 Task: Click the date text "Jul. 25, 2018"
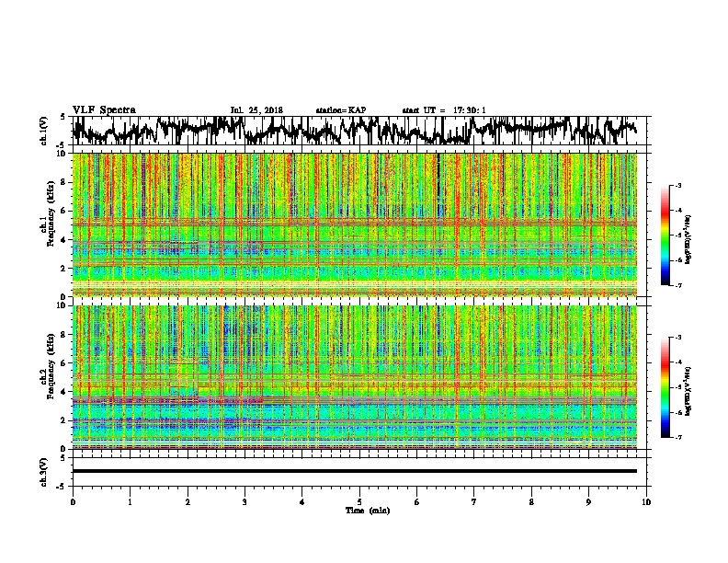(x=256, y=110)
